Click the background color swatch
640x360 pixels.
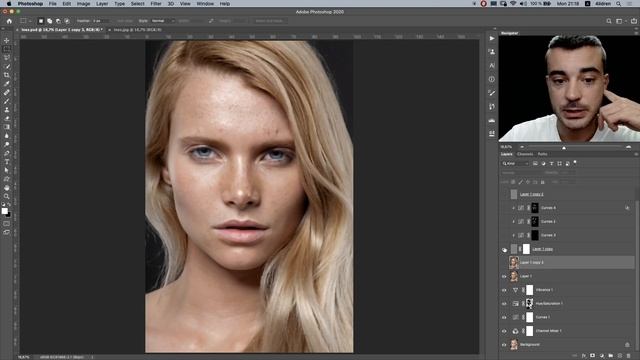9,214
